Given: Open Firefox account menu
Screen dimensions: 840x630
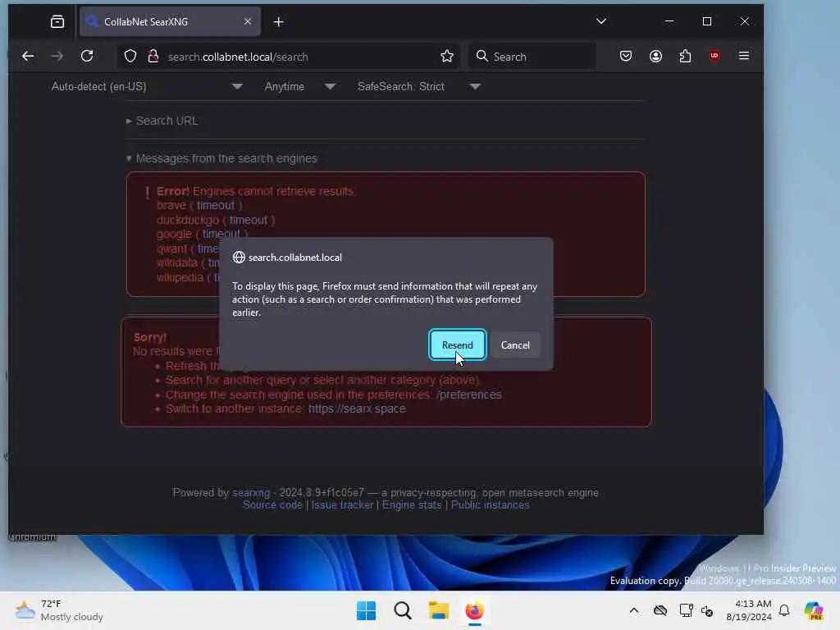Looking at the screenshot, I should pyautogui.click(x=655, y=57).
